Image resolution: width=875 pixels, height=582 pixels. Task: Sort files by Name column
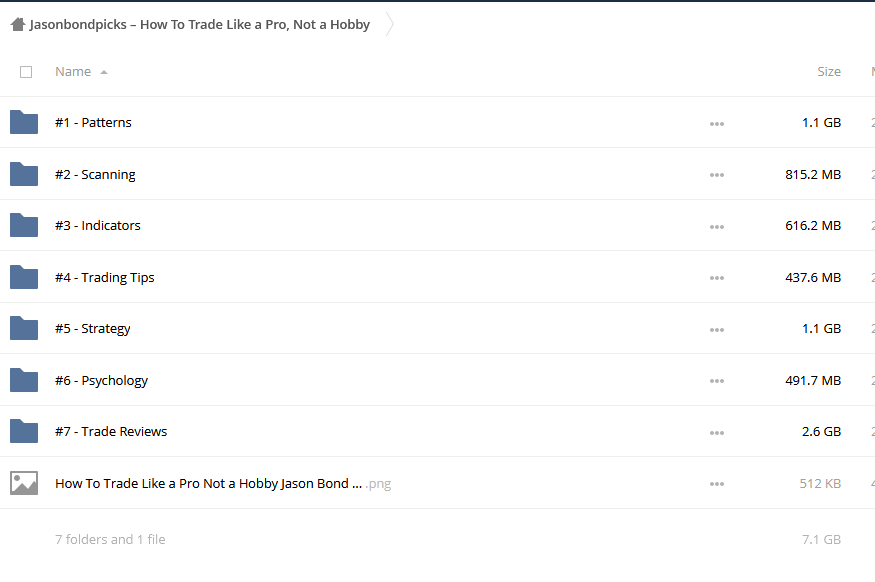[x=73, y=71]
